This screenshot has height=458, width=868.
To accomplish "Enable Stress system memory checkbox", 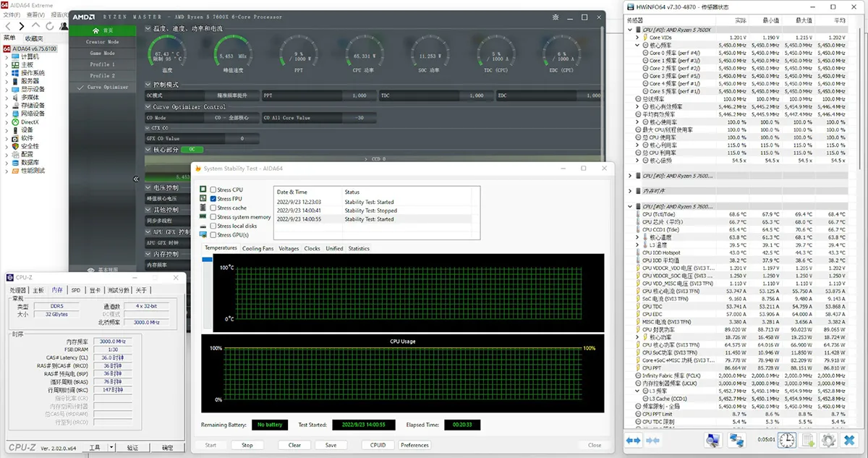I will (213, 216).
